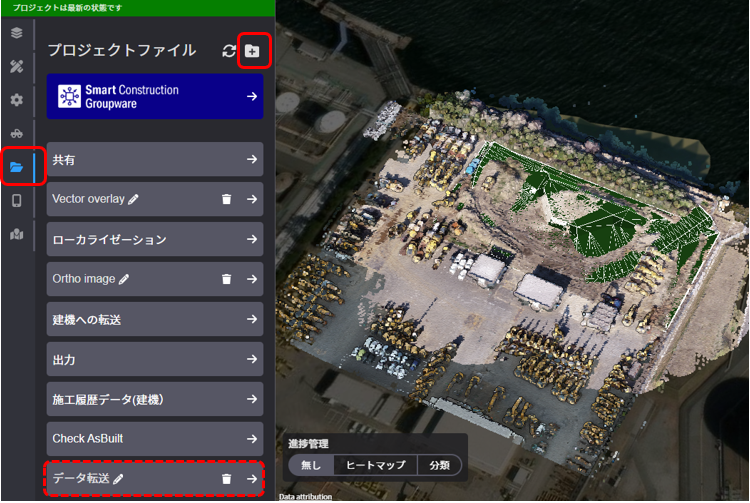Image resolution: width=750 pixels, height=503 pixels.
Task: Open the map icon in sidebar
Action: [17, 234]
